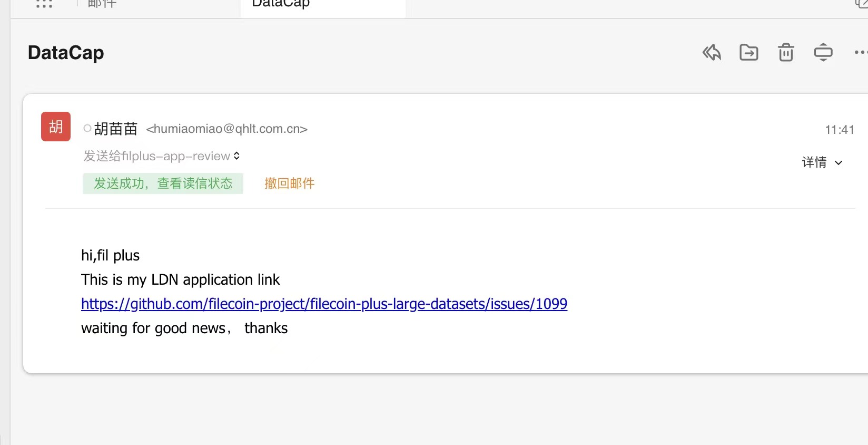Open the GitHub filecoin-plus issue link
868x445 pixels.
(x=324, y=304)
